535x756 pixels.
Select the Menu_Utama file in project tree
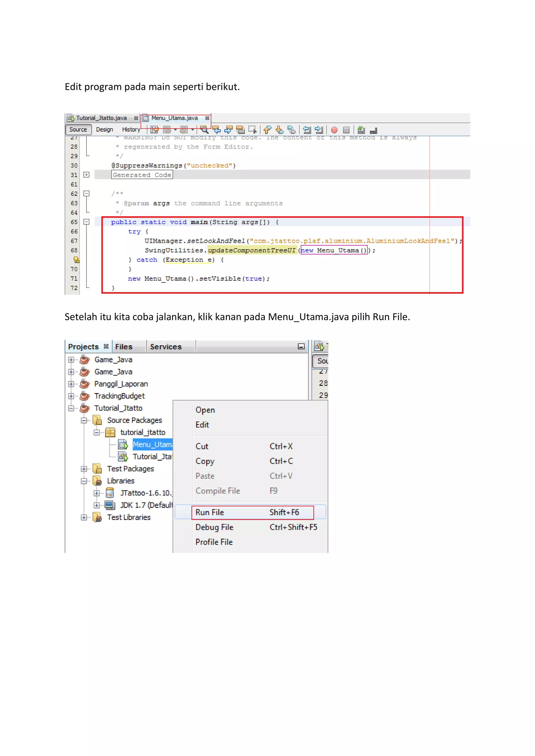click(153, 445)
